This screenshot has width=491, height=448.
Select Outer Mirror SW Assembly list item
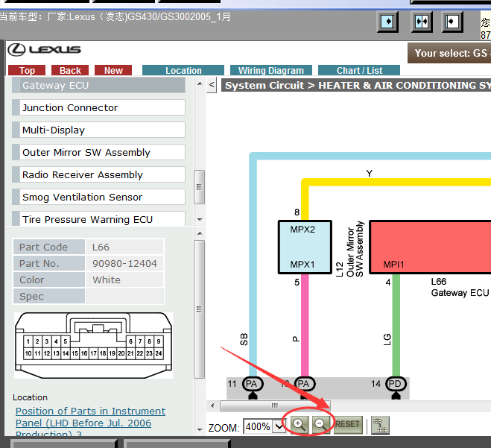tap(98, 152)
